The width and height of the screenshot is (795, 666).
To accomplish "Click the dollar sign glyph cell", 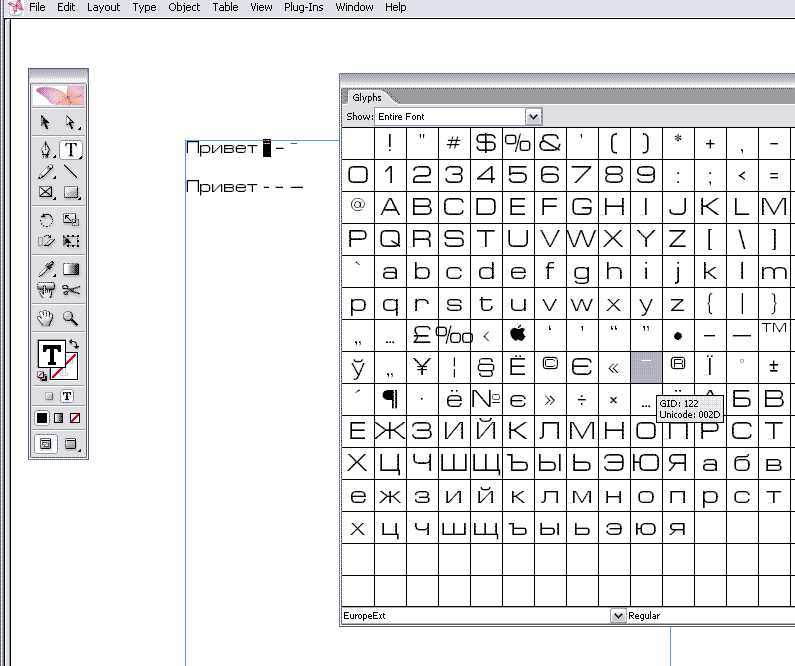I will (486, 143).
